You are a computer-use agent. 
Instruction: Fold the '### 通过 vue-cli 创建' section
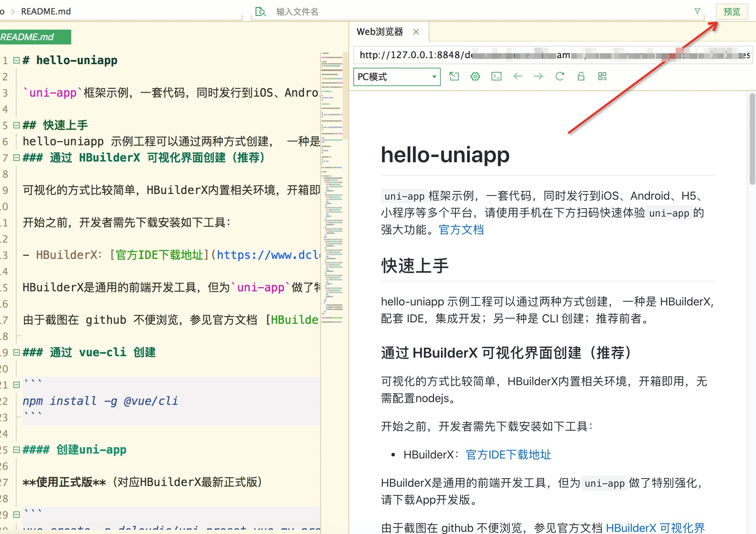click(16, 352)
